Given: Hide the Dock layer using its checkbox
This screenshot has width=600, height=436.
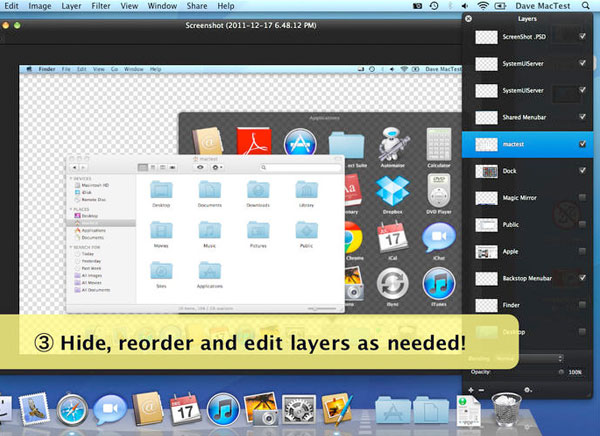Looking at the screenshot, I should [x=582, y=170].
